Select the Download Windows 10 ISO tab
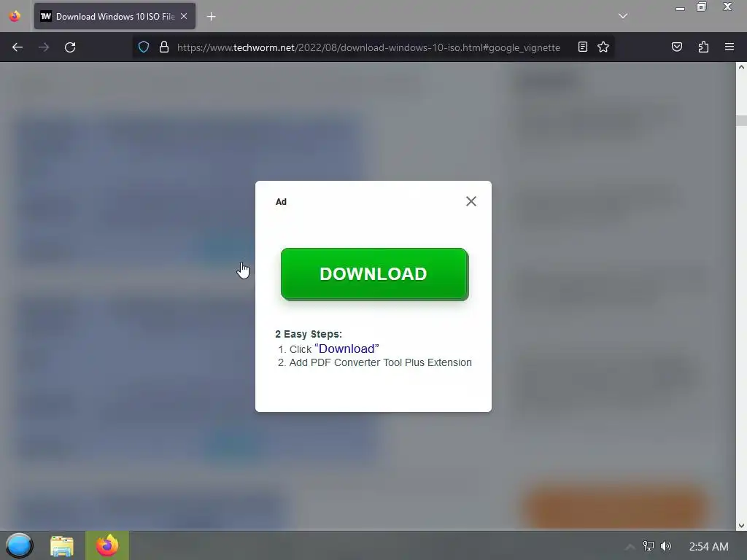The height and width of the screenshot is (560, 747). click(115, 16)
